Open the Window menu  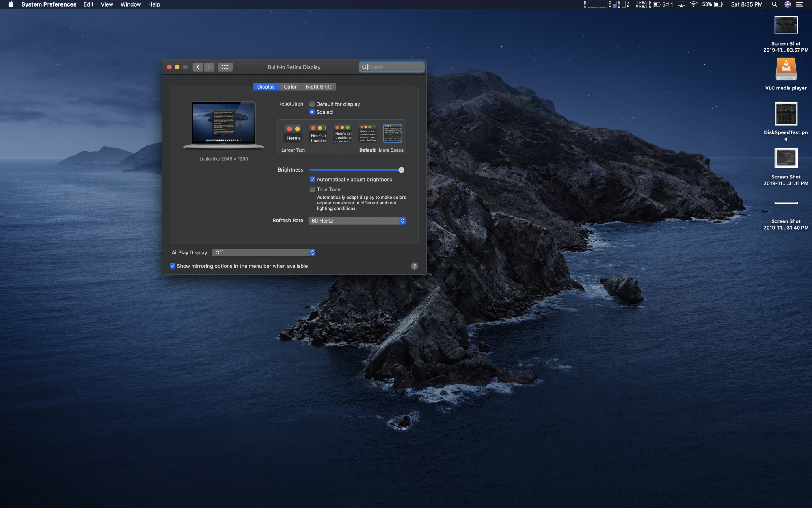(130, 4)
